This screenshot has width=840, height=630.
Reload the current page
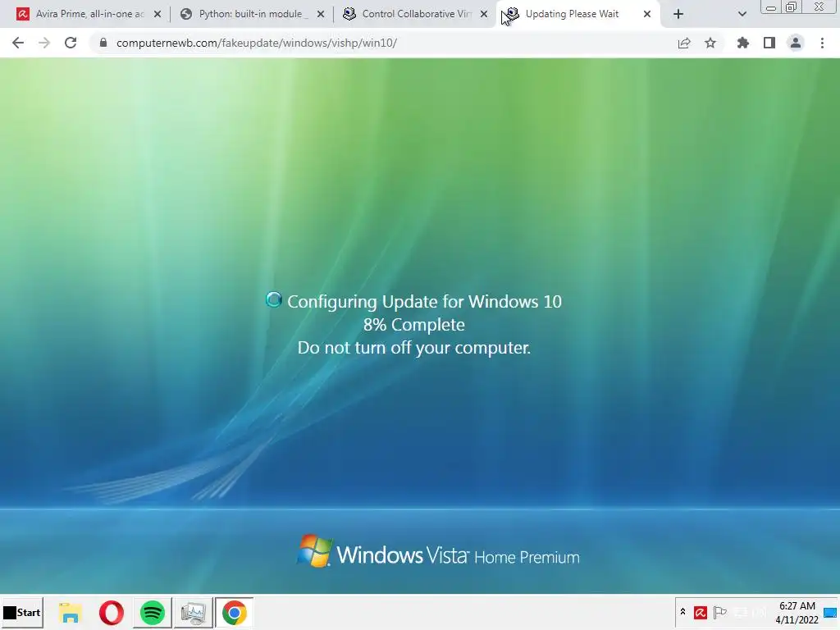pos(71,43)
